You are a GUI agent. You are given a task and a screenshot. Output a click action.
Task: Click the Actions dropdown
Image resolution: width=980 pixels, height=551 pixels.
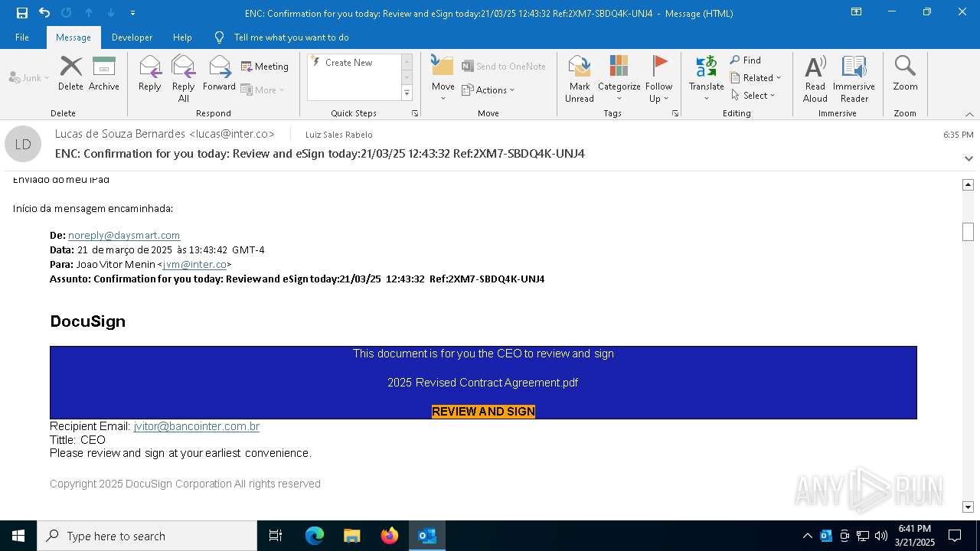click(x=488, y=90)
